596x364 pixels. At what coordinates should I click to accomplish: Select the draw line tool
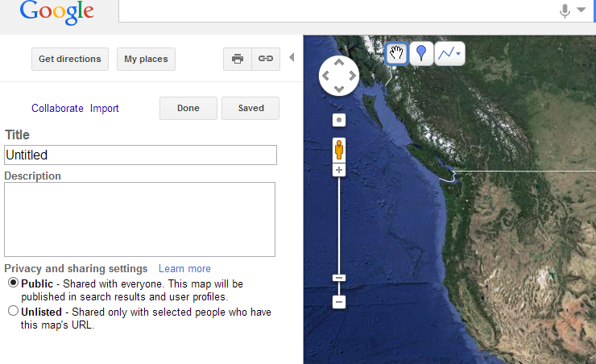pos(445,54)
